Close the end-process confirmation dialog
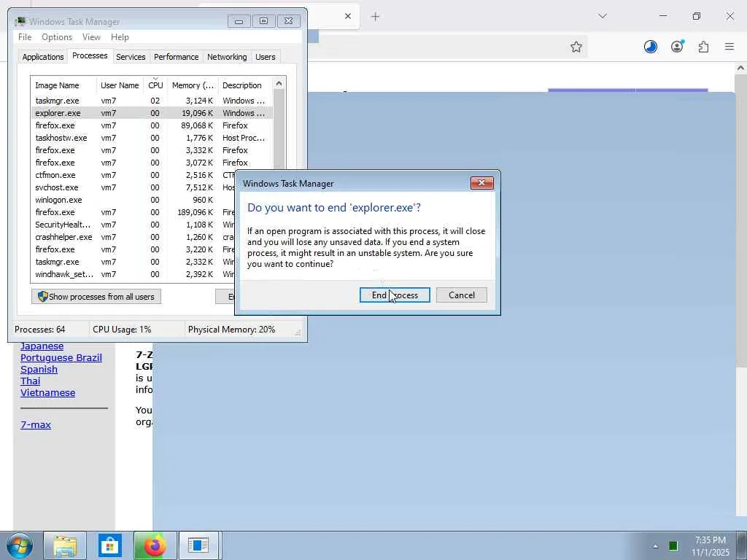This screenshot has height=560, width=747. (481, 183)
